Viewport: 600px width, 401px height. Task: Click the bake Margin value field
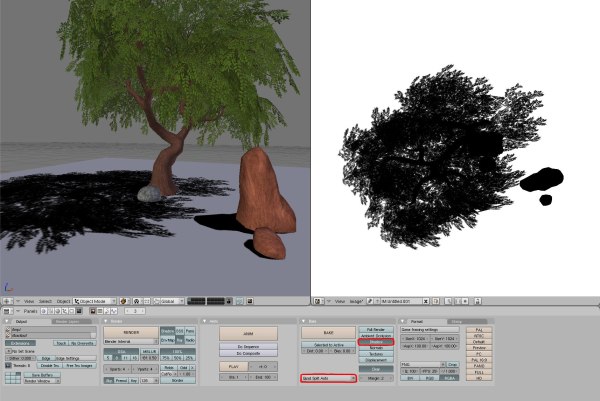pyautogui.click(x=376, y=378)
